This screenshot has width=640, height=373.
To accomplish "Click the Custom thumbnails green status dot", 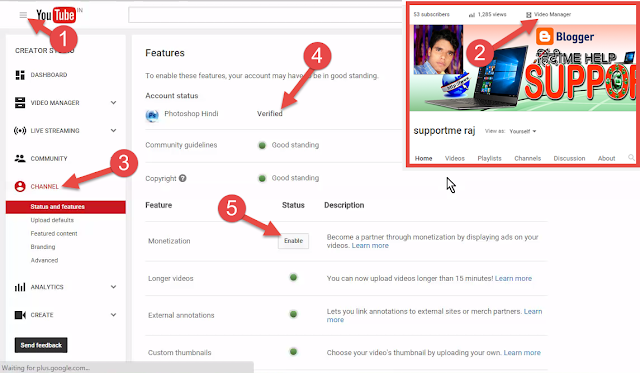I will click(293, 351).
